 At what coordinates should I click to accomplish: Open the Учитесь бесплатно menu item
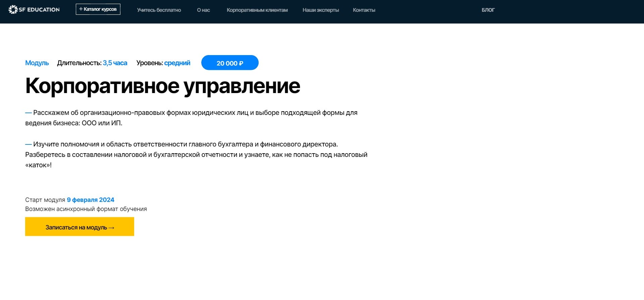point(159,10)
